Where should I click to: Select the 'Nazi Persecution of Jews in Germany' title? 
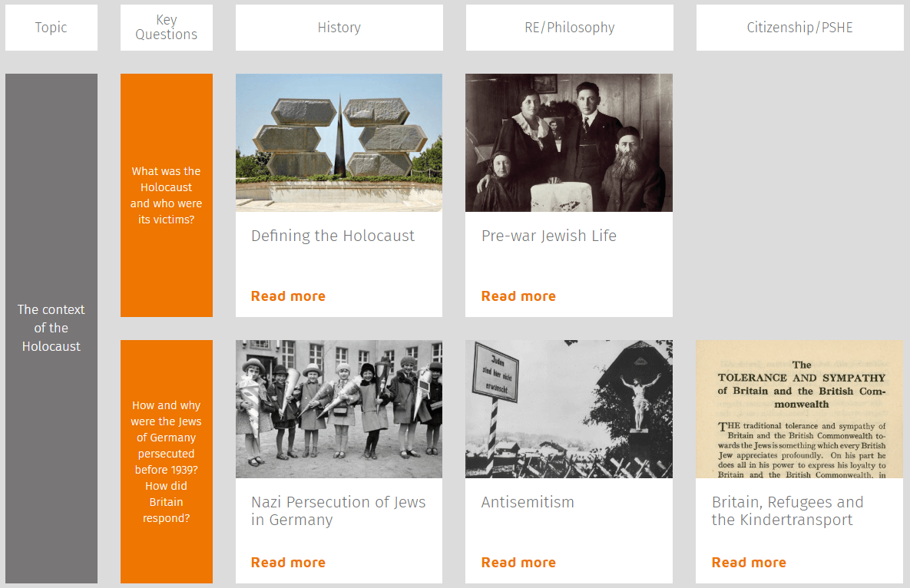pyautogui.click(x=338, y=511)
